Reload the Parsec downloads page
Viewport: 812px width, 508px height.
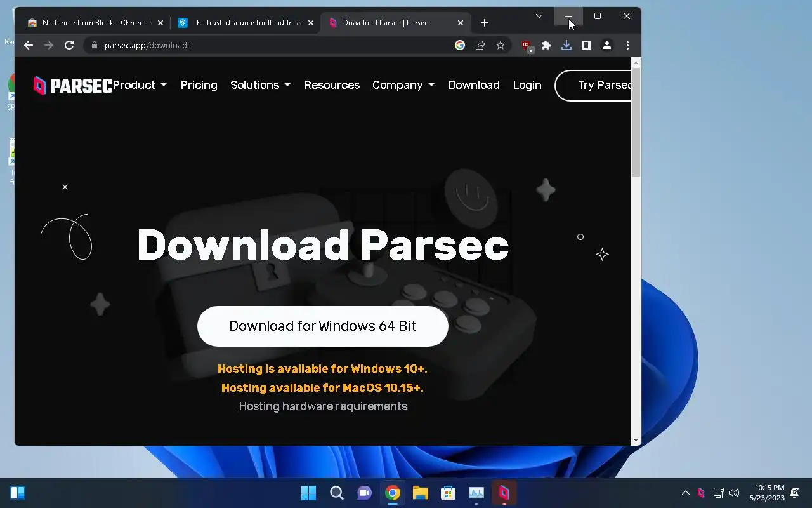(x=69, y=45)
